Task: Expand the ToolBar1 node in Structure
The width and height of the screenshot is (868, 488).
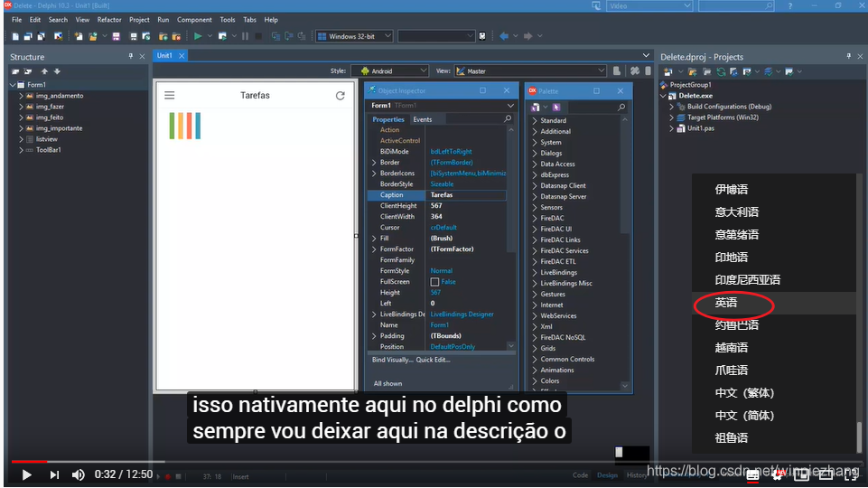Action: (21, 150)
